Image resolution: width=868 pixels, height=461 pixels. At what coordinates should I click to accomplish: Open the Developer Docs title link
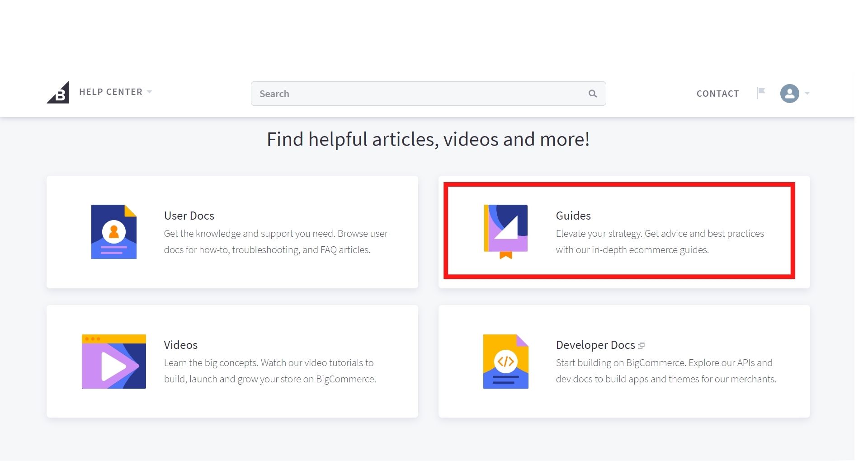pos(595,345)
